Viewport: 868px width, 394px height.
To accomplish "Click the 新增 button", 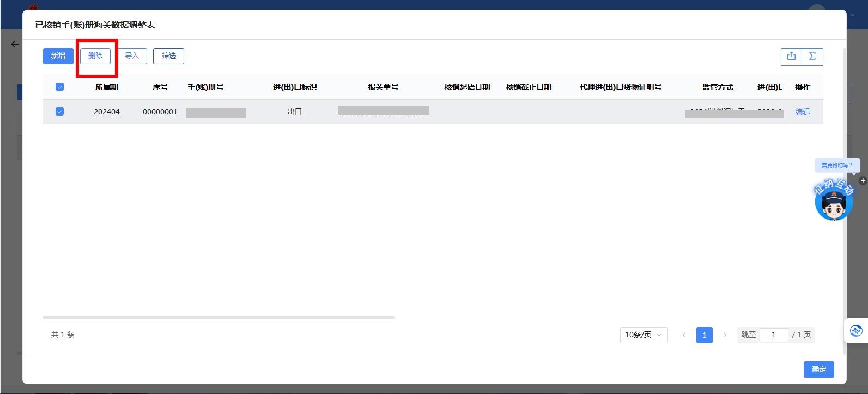I will [58, 56].
